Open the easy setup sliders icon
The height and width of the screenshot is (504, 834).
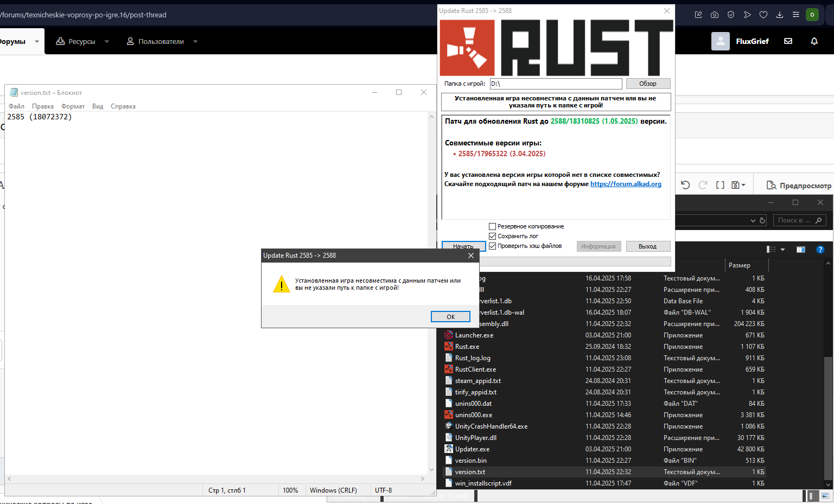[x=796, y=15]
